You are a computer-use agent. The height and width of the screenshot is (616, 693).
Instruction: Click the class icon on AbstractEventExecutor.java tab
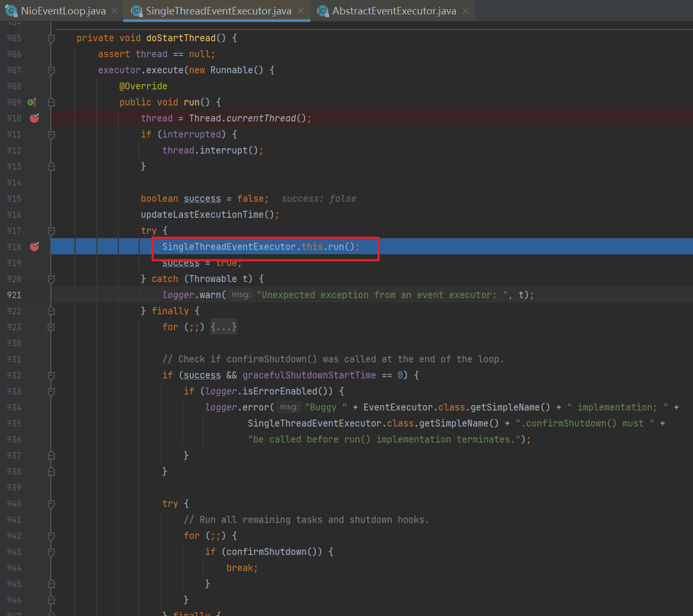pos(323,11)
